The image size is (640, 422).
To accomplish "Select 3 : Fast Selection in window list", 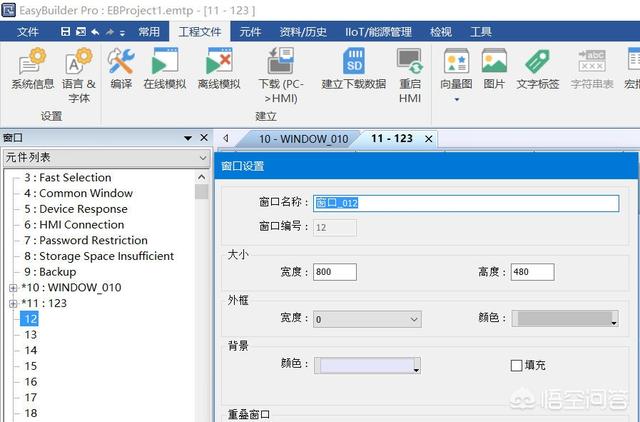I will [67, 178].
